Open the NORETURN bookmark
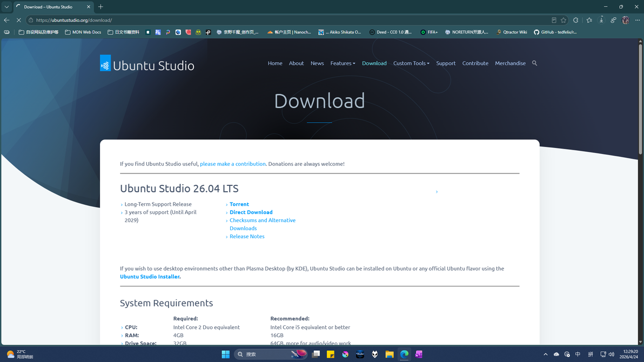Image resolution: width=644 pixels, height=362 pixels. click(x=467, y=32)
